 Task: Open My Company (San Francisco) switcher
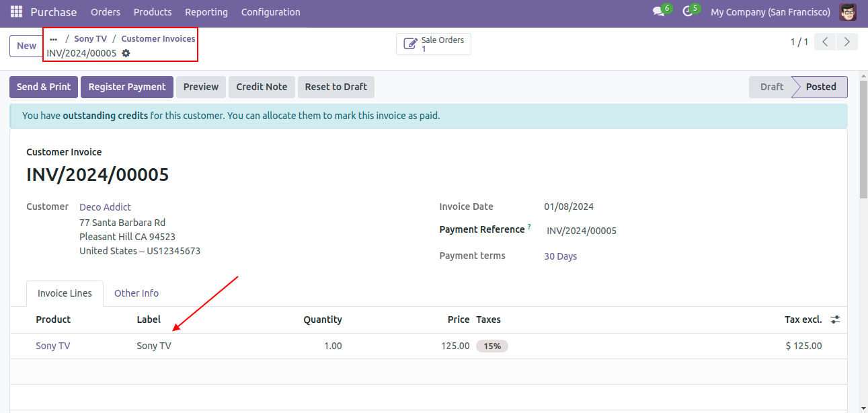click(771, 12)
